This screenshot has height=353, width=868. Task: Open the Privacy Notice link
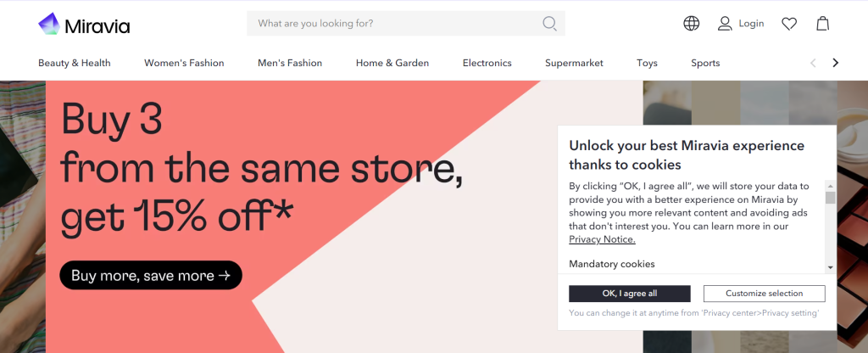pos(602,239)
